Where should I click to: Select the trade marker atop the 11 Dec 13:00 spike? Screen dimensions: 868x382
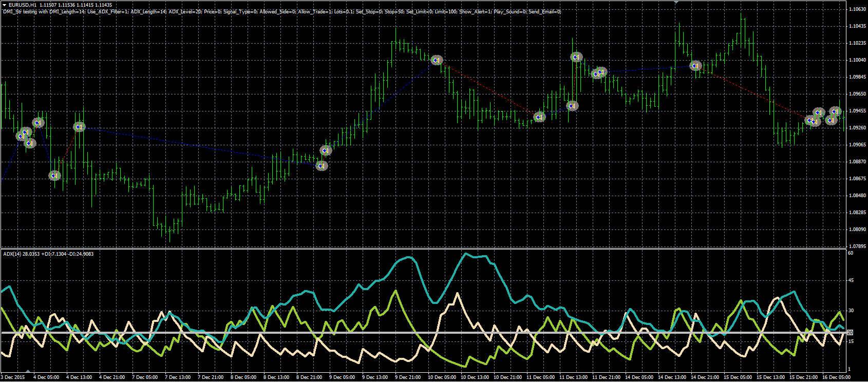coord(576,57)
